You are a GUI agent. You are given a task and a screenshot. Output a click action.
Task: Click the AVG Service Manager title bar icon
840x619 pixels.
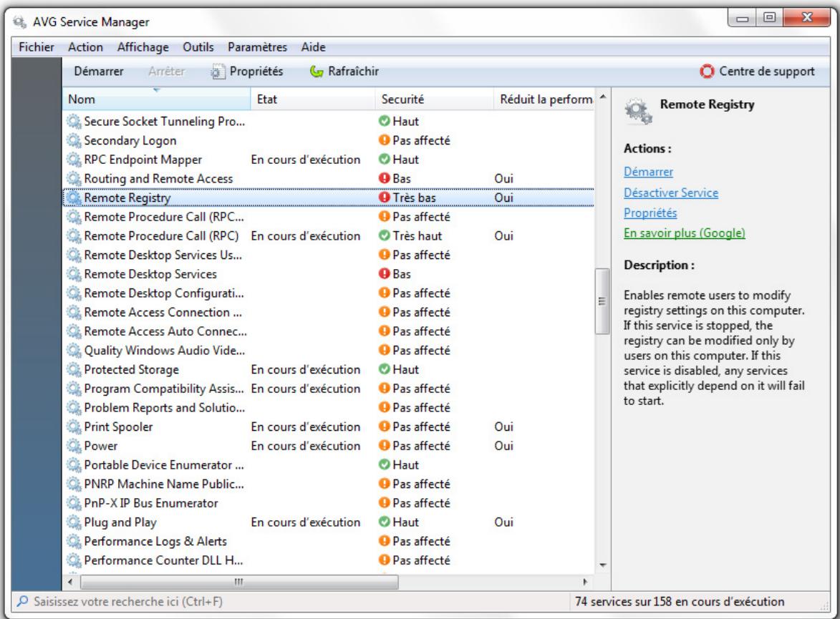click(20, 22)
